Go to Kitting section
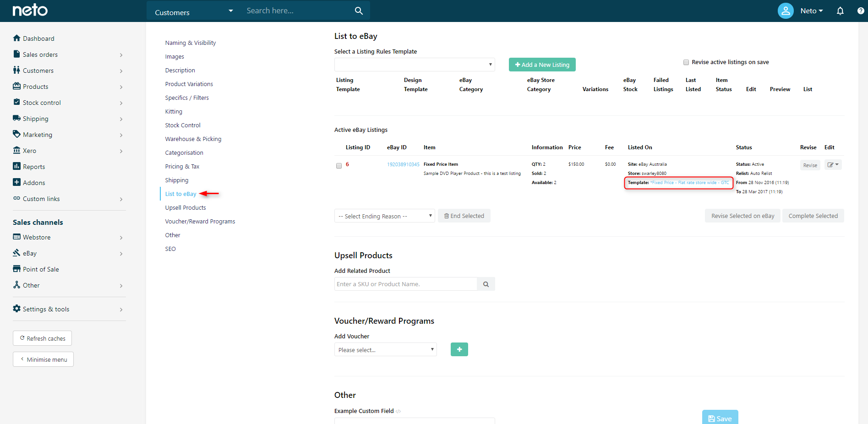 tap(174, 111)
